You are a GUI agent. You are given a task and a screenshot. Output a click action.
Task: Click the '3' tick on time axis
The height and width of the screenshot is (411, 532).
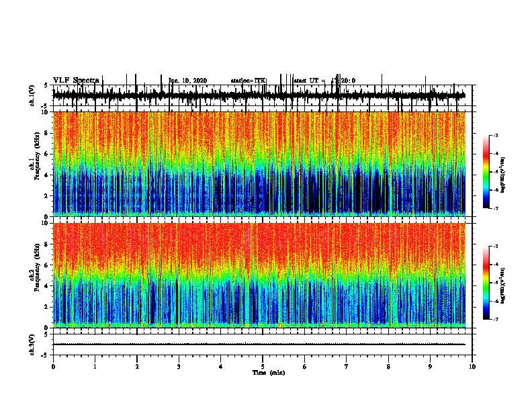(x=179, y=367)
